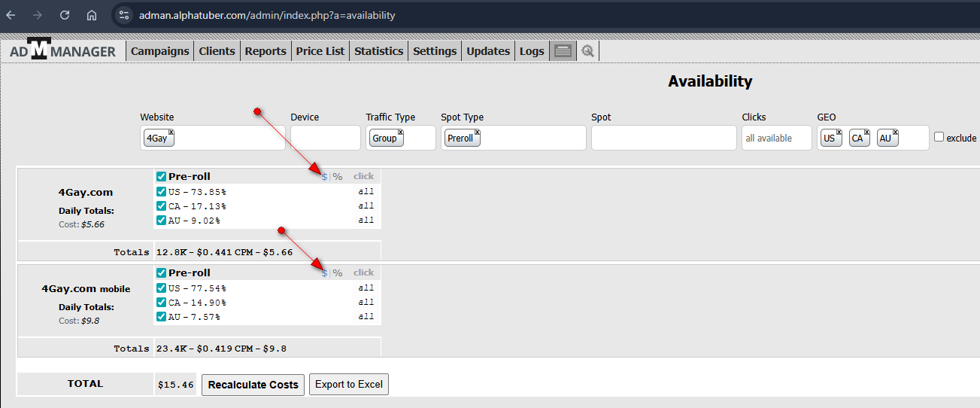
Task: Click the 'click' header for 4Gay.com Pre-roll
Action: coord(363,176)
